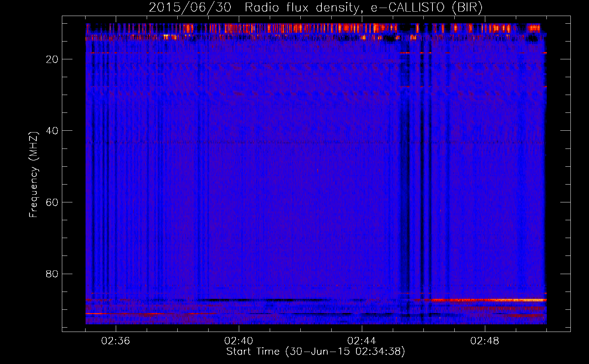Click the 60 MHz frequency tick label
The width and height of the screenshot is (589, 364).
click(x=52, y=202)
